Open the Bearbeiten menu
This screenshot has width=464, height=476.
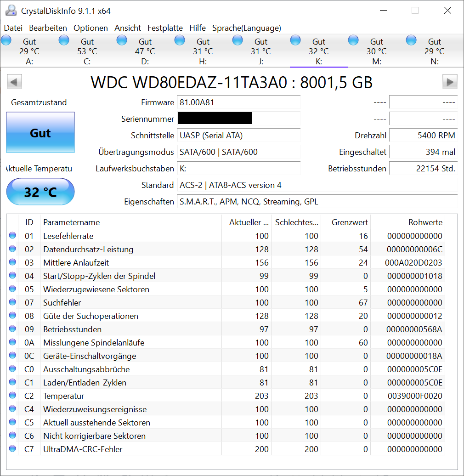(48, 28)
